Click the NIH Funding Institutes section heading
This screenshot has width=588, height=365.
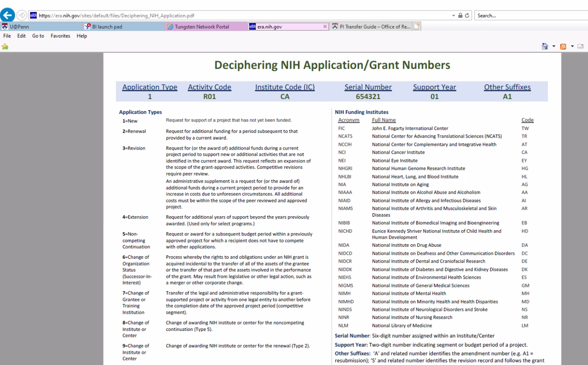click(361, 112)
